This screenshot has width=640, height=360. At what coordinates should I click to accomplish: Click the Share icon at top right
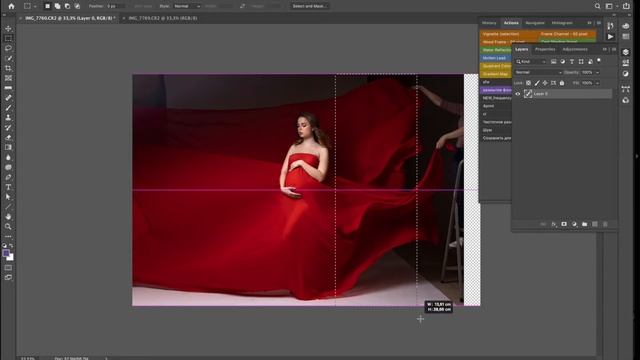tap(626, 6)
